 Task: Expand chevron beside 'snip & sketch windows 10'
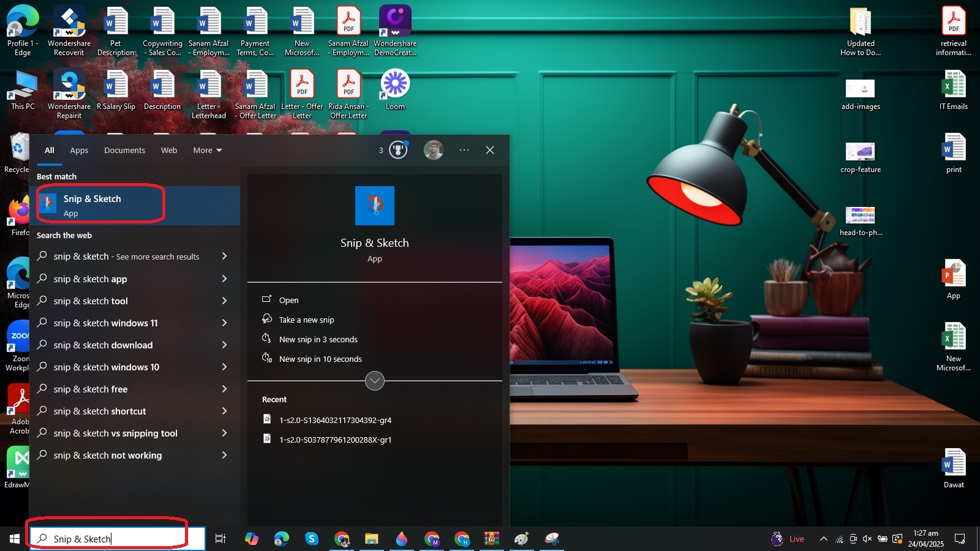point(224,367)
